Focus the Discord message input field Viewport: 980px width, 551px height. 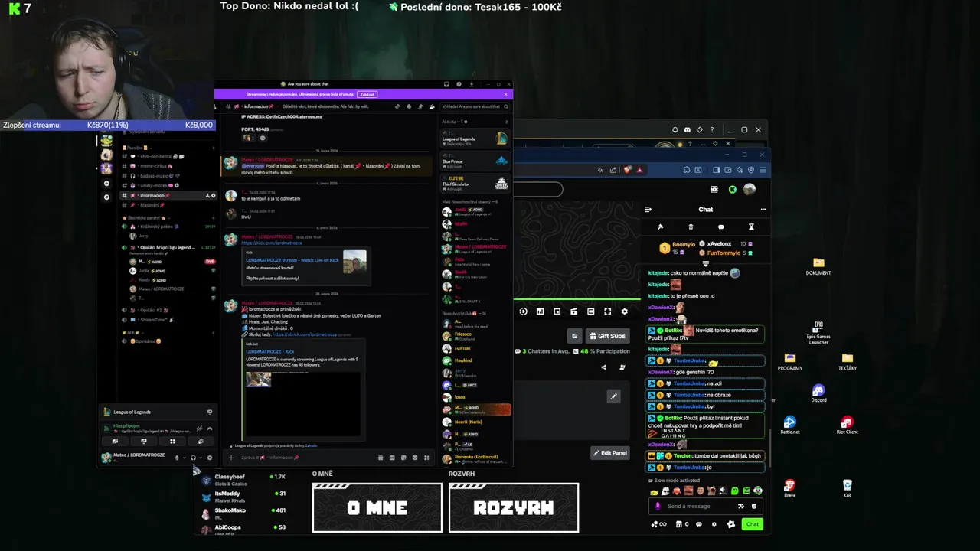point(306,458)
